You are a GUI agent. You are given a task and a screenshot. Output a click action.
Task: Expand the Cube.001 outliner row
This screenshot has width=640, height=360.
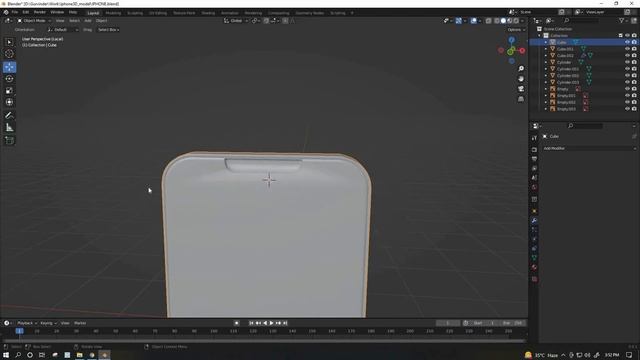pos(546,49)
